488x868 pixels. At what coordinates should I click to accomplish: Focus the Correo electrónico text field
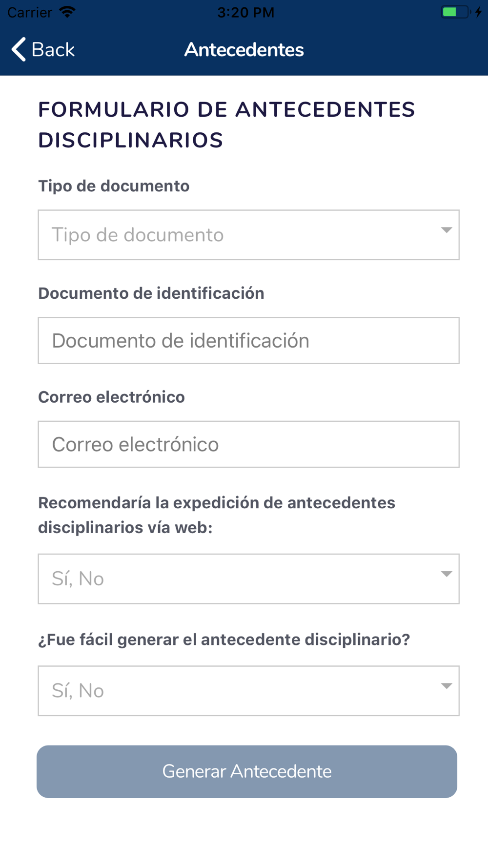coord(248,444)
